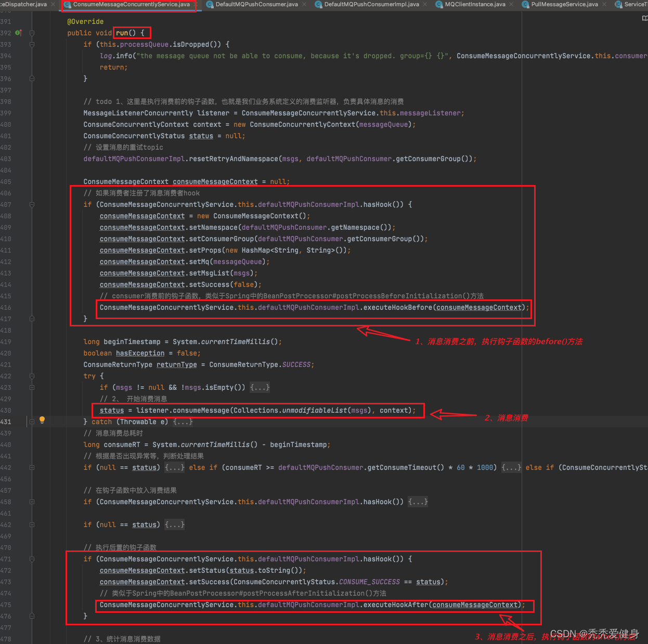The image size is (648, 644).
Task: Click the class icon on ConsumeMessageConcurrentlyService.java tab
Action: click(68, 5)
